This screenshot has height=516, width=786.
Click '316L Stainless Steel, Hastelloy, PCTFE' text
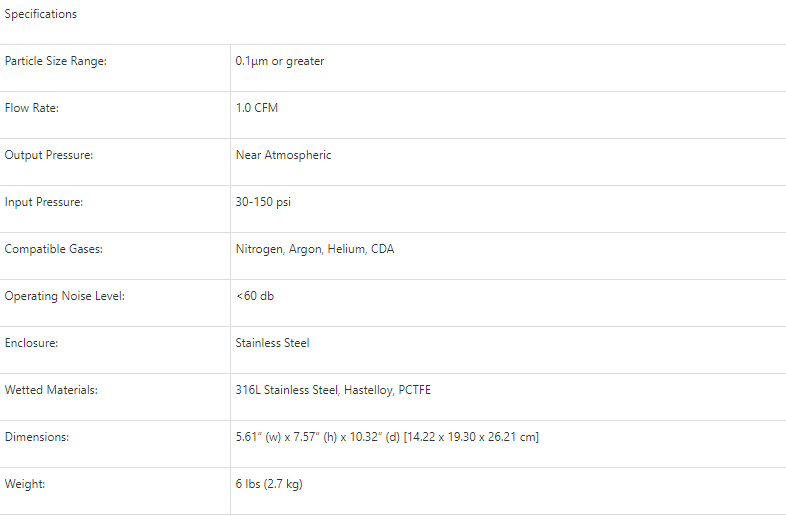click(333, 390)
